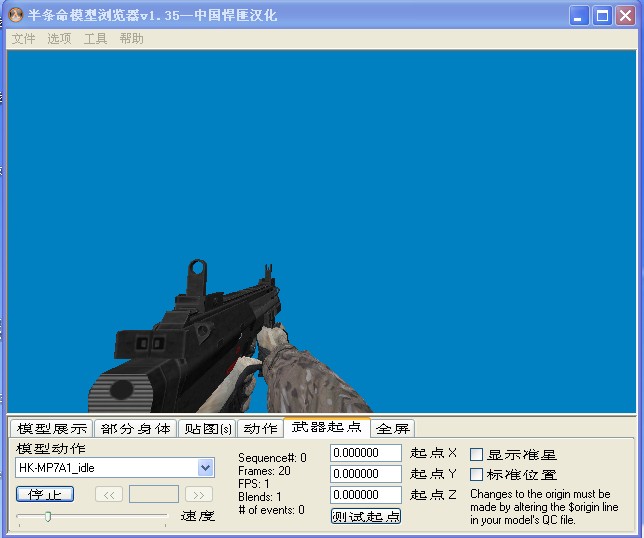Minimize the model viewer window
Image resolution: width=644 pixels, height=538 pixels.
pos(579,16)
